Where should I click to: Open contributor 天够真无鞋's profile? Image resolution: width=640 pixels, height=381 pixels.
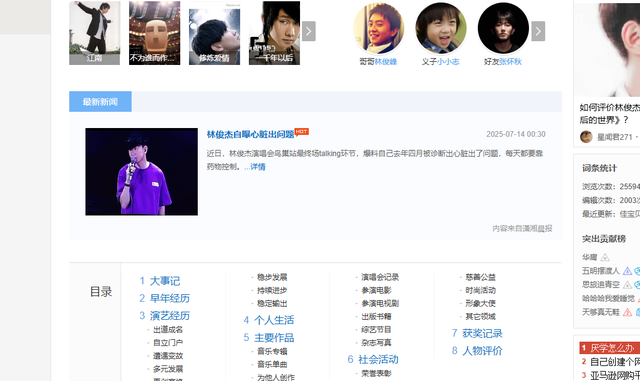(601, 312)
